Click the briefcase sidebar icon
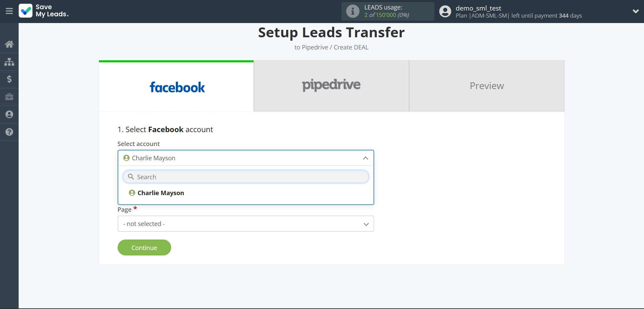The height and width of the screenshot is (309, 644). pos(9,97)
